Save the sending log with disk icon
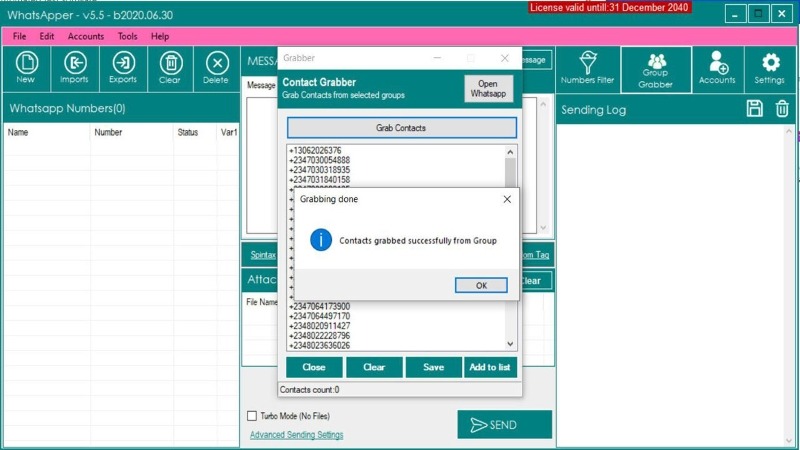 pyautogui.click(x=755, y=109)
